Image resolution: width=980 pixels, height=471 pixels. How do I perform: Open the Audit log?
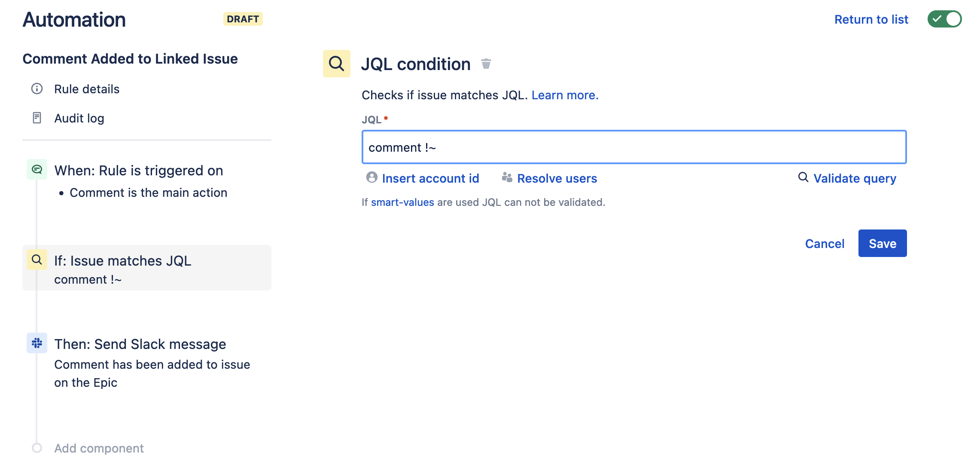(x=79, y=117)
